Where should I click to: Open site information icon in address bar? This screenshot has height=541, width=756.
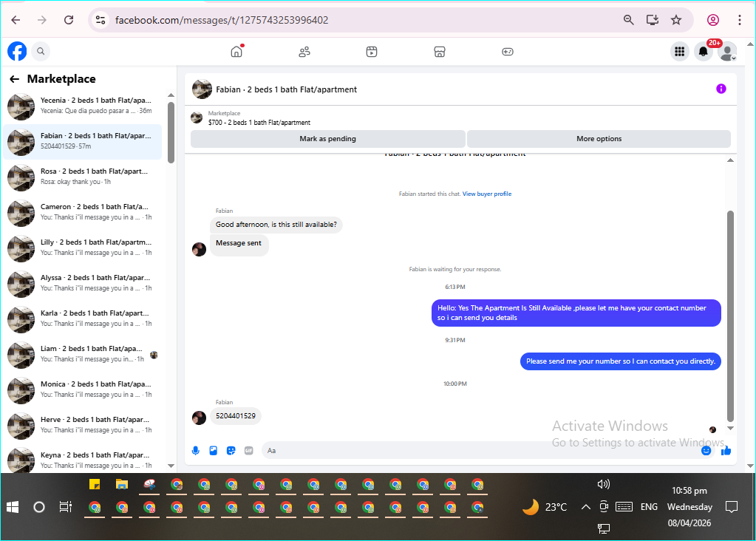(101, 20)
